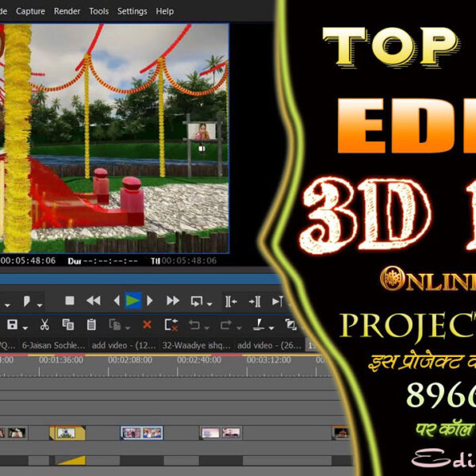
Task: Step forward one frame
Action: [149, 301]
